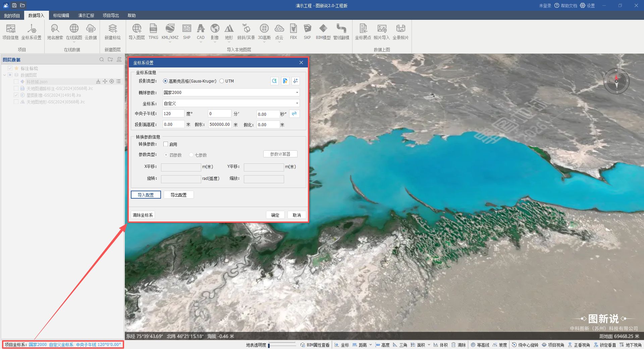Open the 在线底图 online basemap menu

pyautogui.click(x=74, y=32)
